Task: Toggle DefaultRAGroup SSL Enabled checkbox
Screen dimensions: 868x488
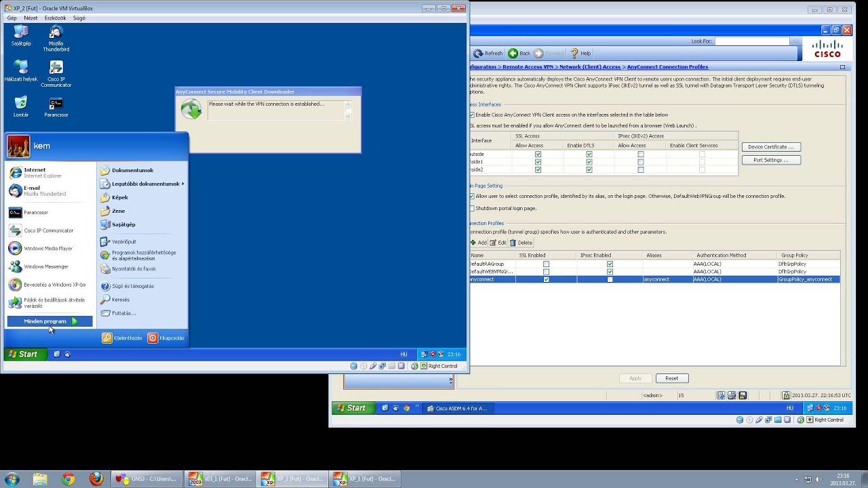Action: point(546,264)
